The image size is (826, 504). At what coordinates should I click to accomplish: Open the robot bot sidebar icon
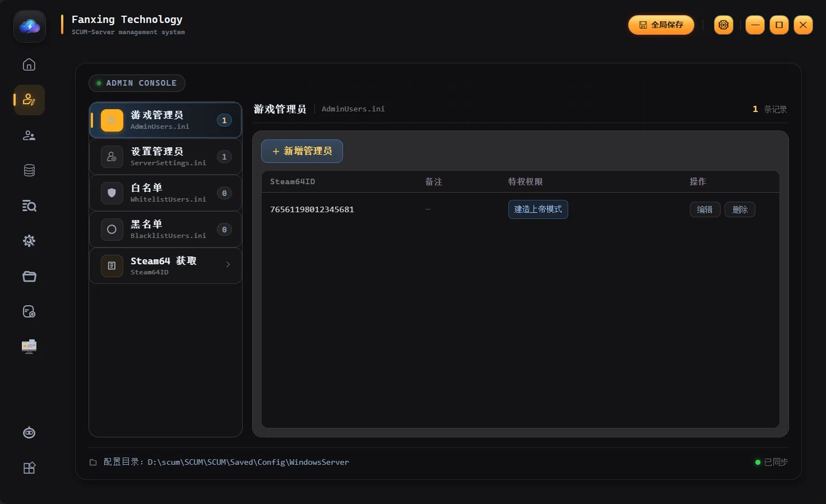(x=29, y=433)
